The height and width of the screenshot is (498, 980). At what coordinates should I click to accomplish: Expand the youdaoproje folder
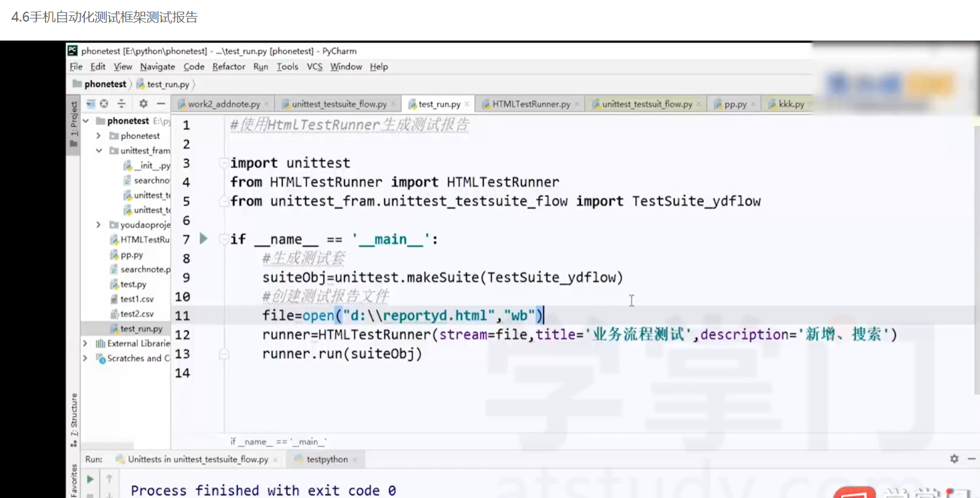[99, 225]
